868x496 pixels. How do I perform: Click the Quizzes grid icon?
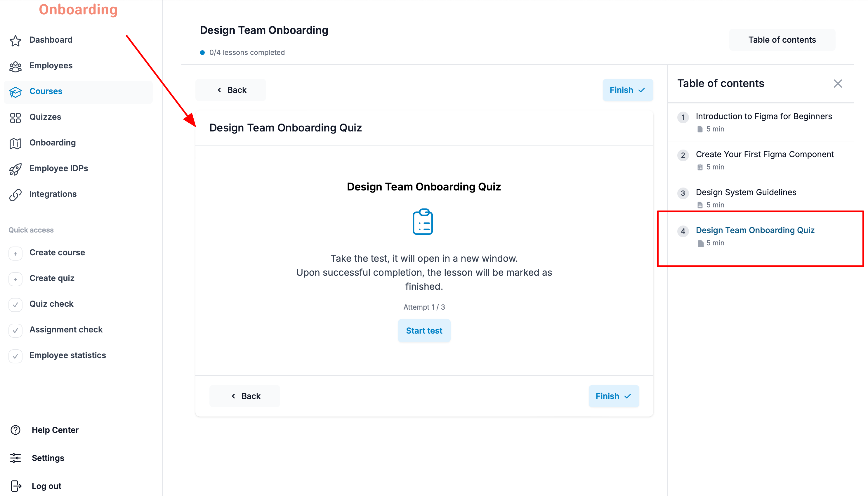(x=15, y=118)
